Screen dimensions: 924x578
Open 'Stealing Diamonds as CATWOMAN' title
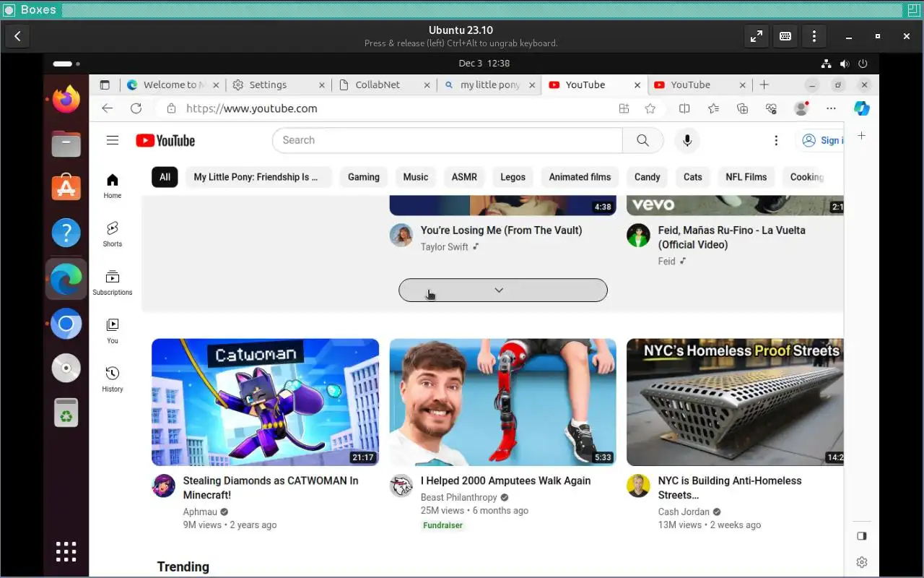(271, 488)
